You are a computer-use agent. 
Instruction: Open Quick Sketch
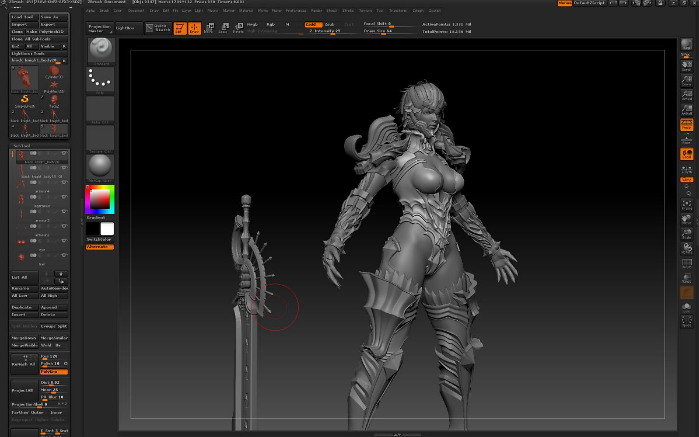click(158, 28)
